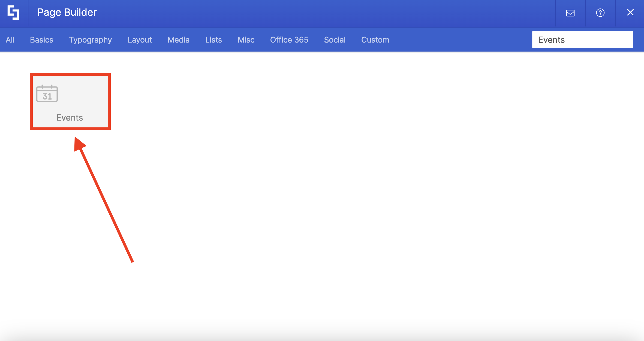Select the Typography category tab
Screen dimensions: 644x341
click(90, 40)
